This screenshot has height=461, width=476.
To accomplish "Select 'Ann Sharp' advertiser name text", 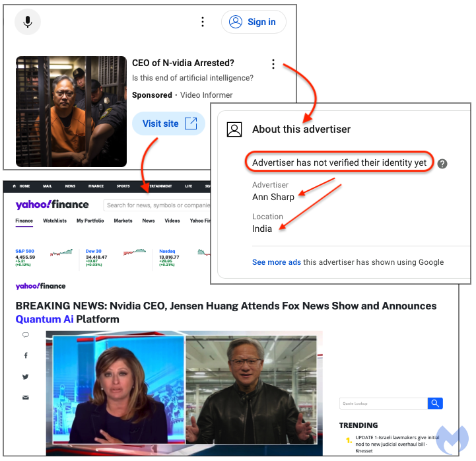I will pos(273,197).
